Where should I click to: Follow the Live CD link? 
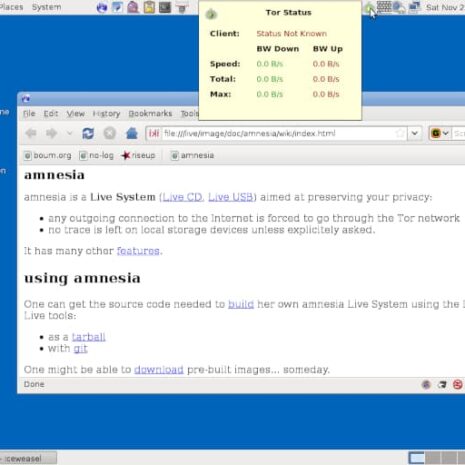coord(182,197)
